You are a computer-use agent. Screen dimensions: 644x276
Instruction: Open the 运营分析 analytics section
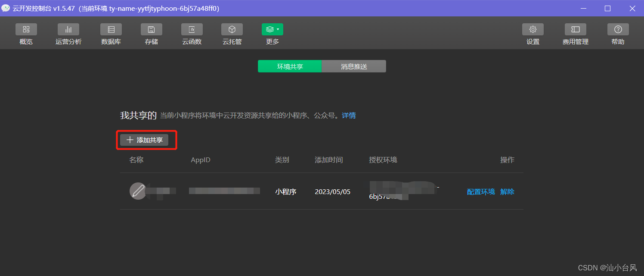68,34
